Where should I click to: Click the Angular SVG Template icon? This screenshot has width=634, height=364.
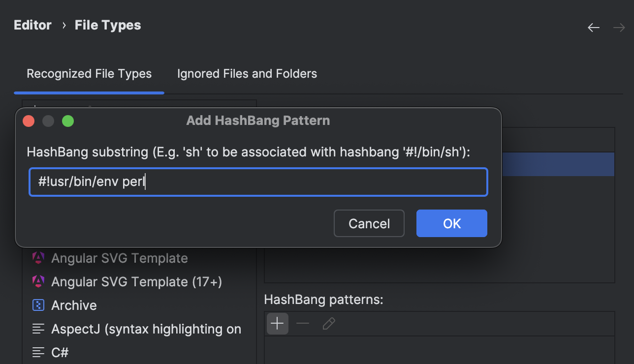pyautogui.click(x=38, y=258)
